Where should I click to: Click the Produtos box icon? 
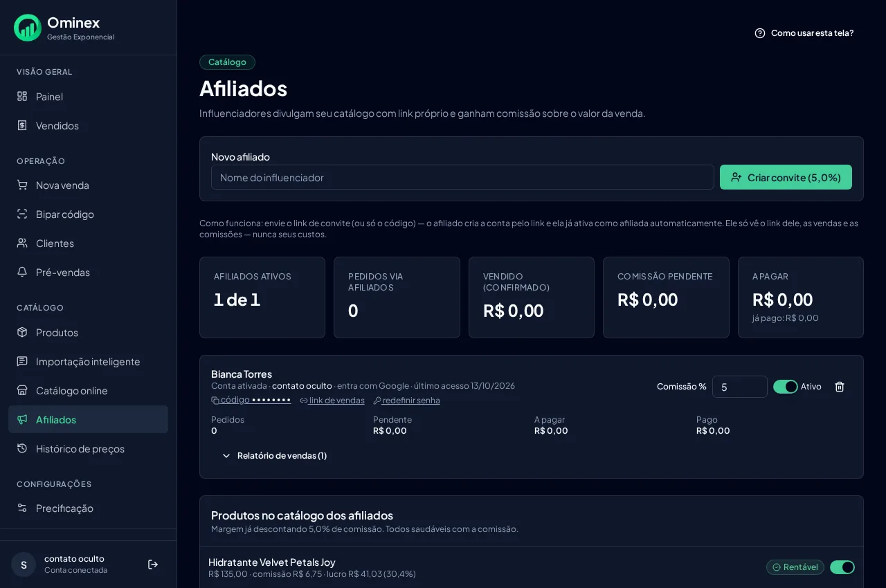[x=22, y=332]
